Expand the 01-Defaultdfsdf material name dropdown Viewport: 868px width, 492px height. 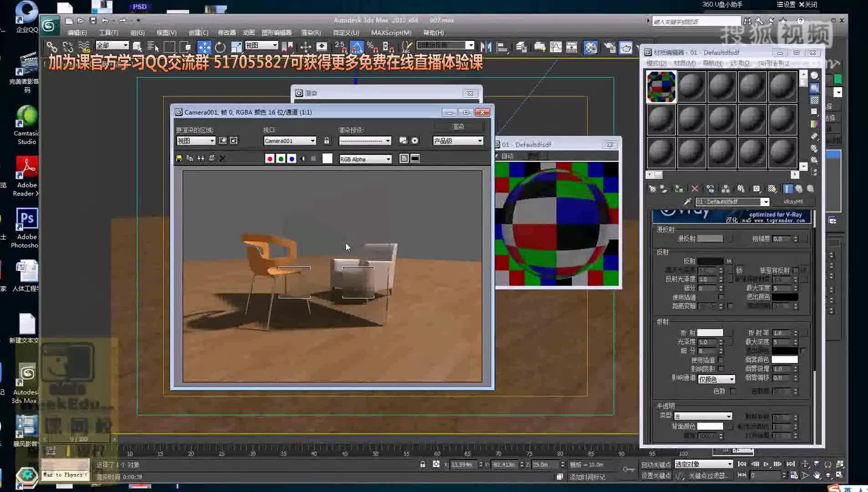click(x=766, y=202)
